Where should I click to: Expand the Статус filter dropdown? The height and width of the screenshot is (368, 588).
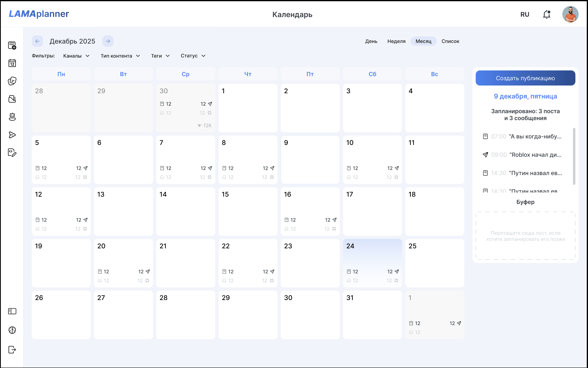tap(193, 56)
